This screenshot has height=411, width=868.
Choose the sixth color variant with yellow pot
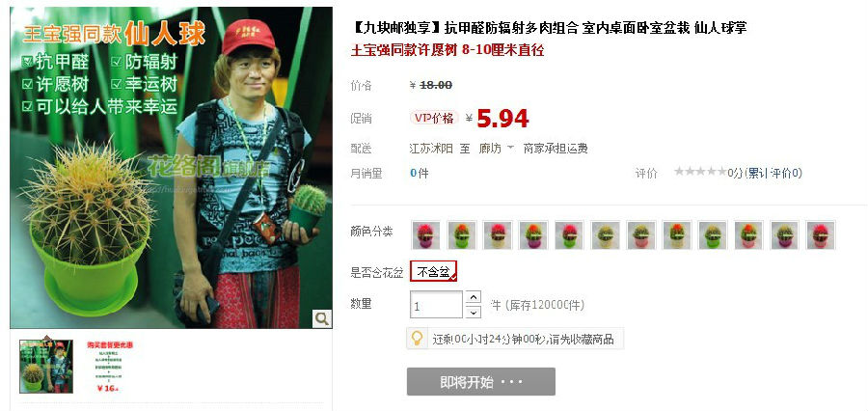606,234
